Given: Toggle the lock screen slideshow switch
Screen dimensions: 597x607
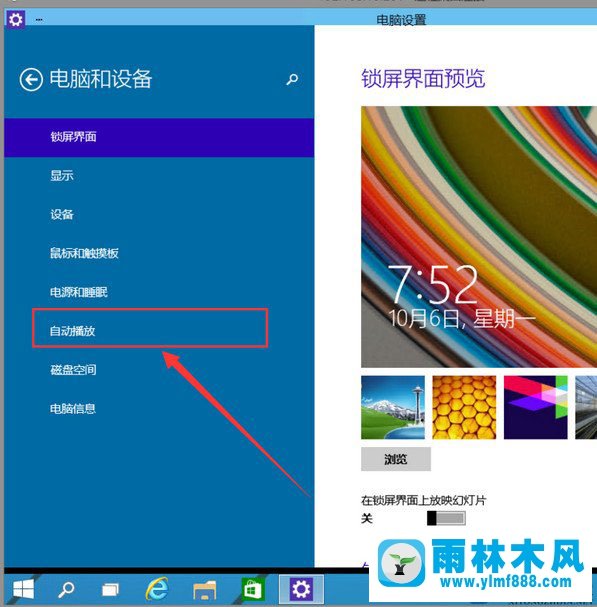Looking at the screenshot, I should [x=446, y=518].
